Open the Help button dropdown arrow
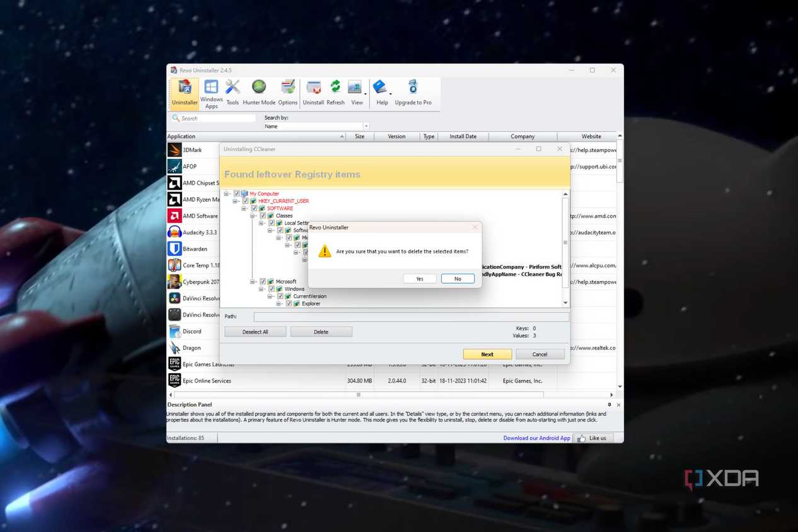Screen dimensions: 798x532 pyautogui.click(x=391, y=95)
